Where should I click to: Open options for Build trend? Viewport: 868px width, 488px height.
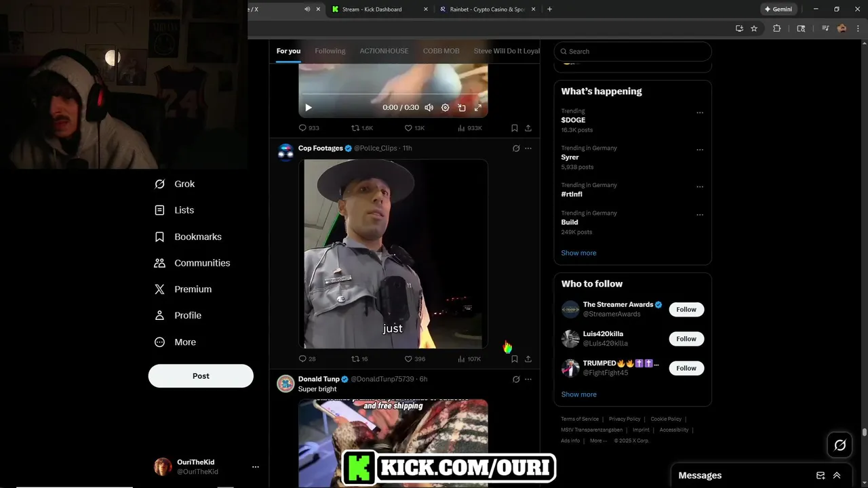pos(700,215)
